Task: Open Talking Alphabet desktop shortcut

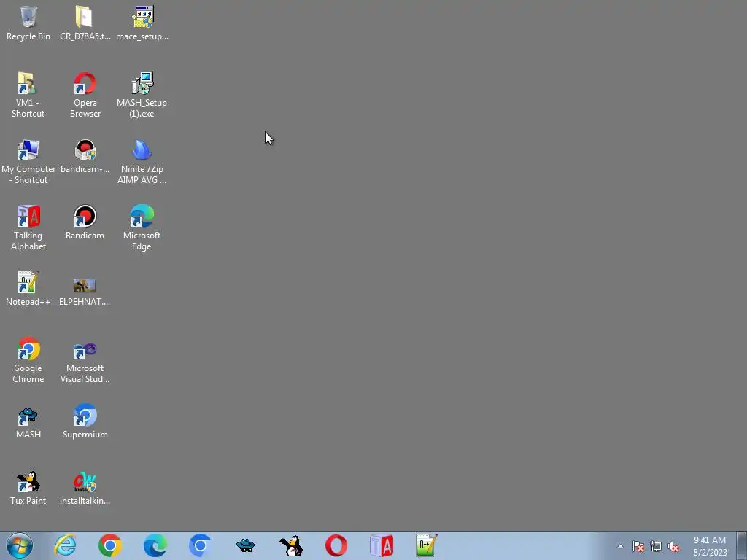Action: (x=28, y=227)
